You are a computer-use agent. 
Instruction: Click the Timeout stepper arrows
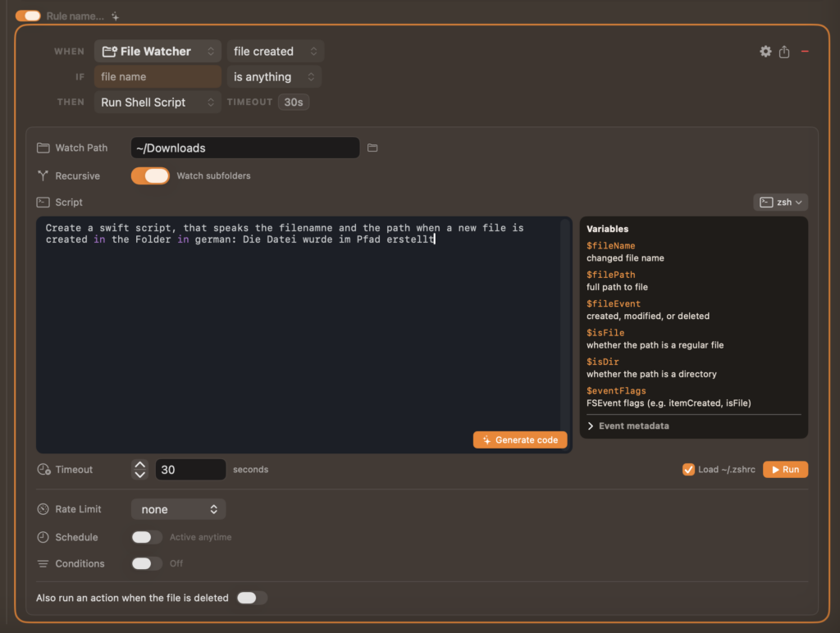click(139, 470)
